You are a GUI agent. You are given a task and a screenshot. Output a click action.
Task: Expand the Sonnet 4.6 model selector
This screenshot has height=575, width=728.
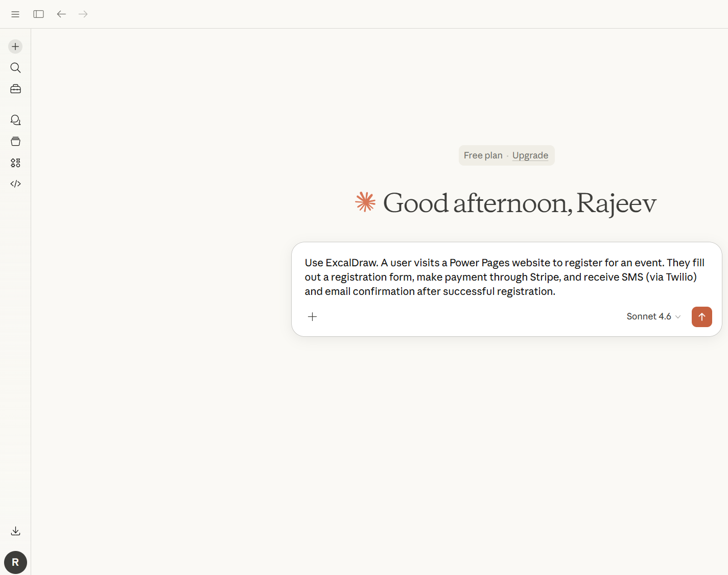point(653,317)
